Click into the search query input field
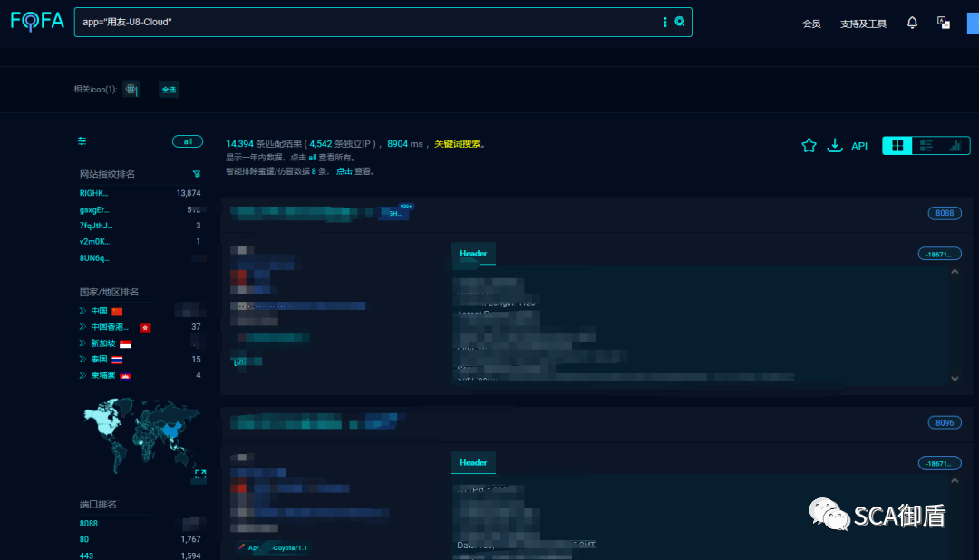 coord(368,22)
